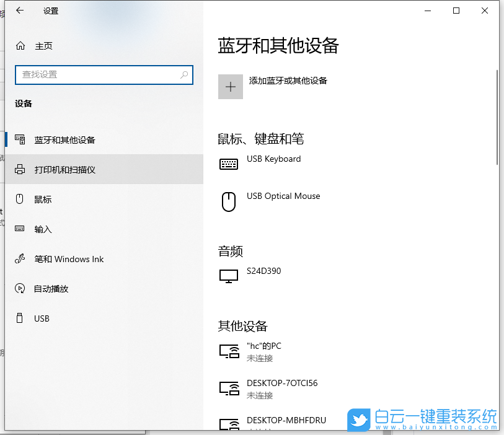Open 自动播放 via its play icon
The width and height of the screenshot is (504, 435).
coord(20,288)
